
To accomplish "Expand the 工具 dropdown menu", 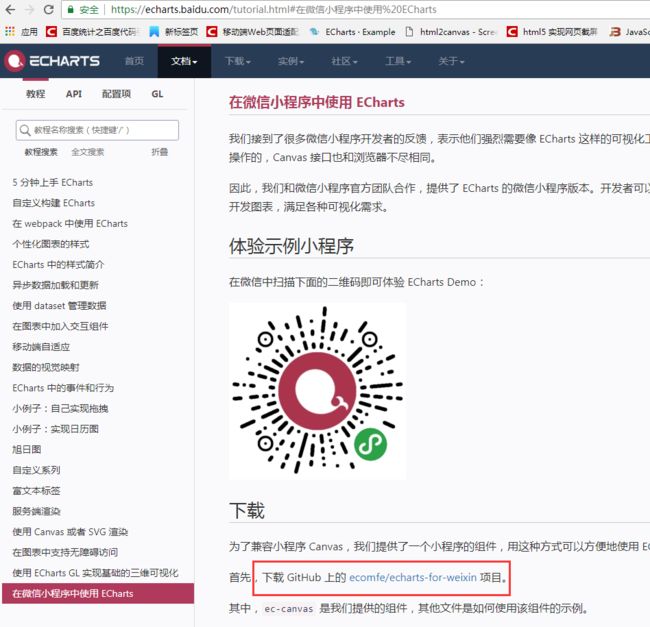I will [x=398, y=61].
